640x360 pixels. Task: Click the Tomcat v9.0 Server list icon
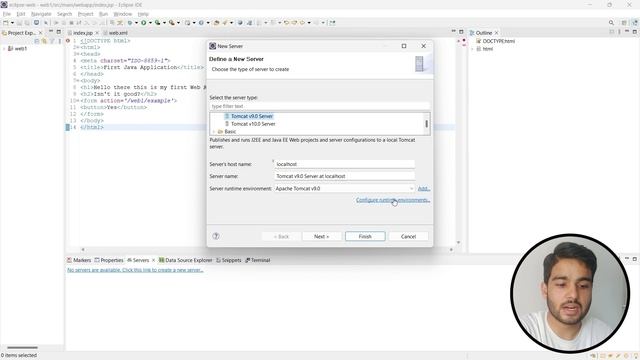coord(227,116)
